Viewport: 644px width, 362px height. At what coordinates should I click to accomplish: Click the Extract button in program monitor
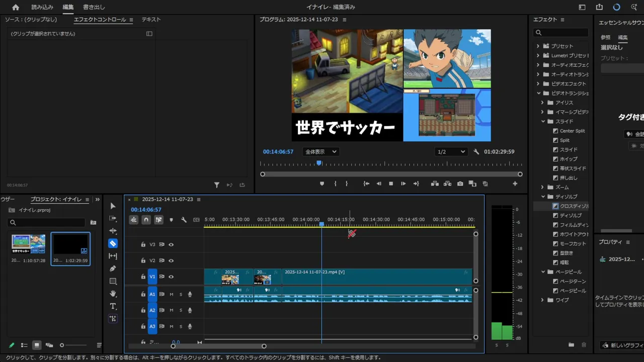pos(447,184)
